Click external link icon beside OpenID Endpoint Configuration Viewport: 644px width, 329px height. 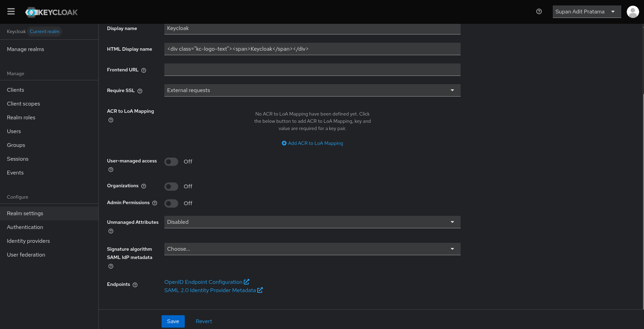point(247,282)
